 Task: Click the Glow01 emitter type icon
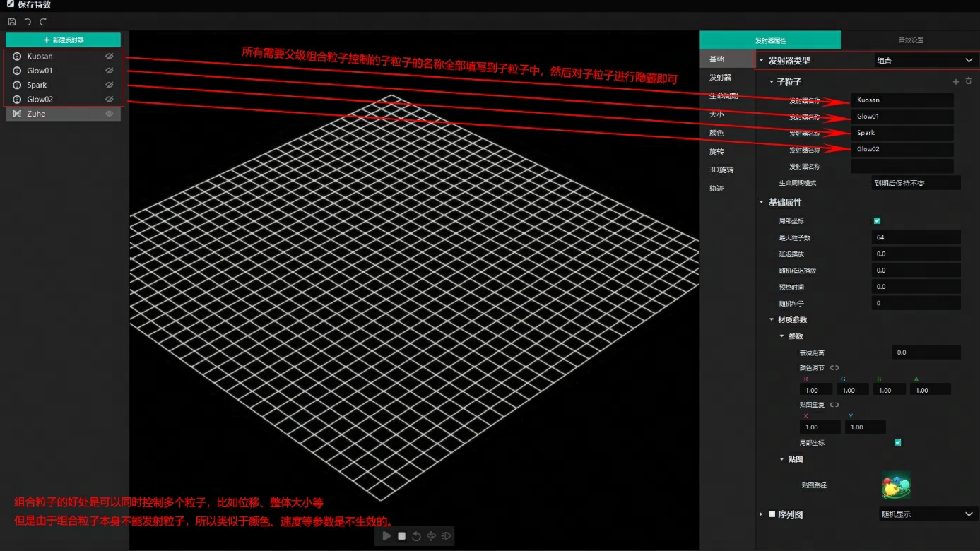click(17, 71)
